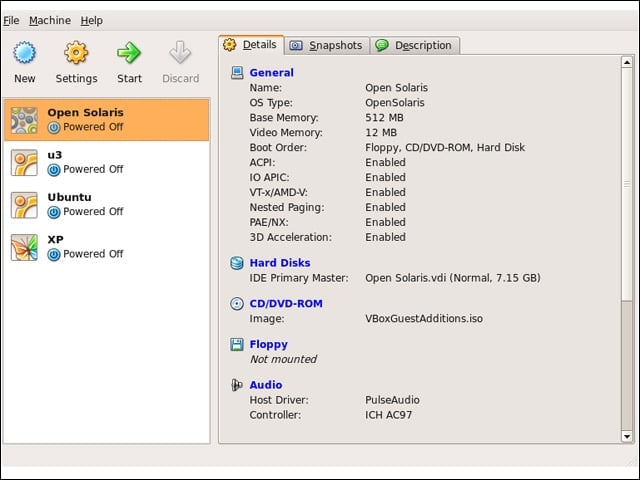Click 'Floppy, CD/DVD-ROM, Hard Disk' boot order
This screenshot has height=480, width=640.
445,147
